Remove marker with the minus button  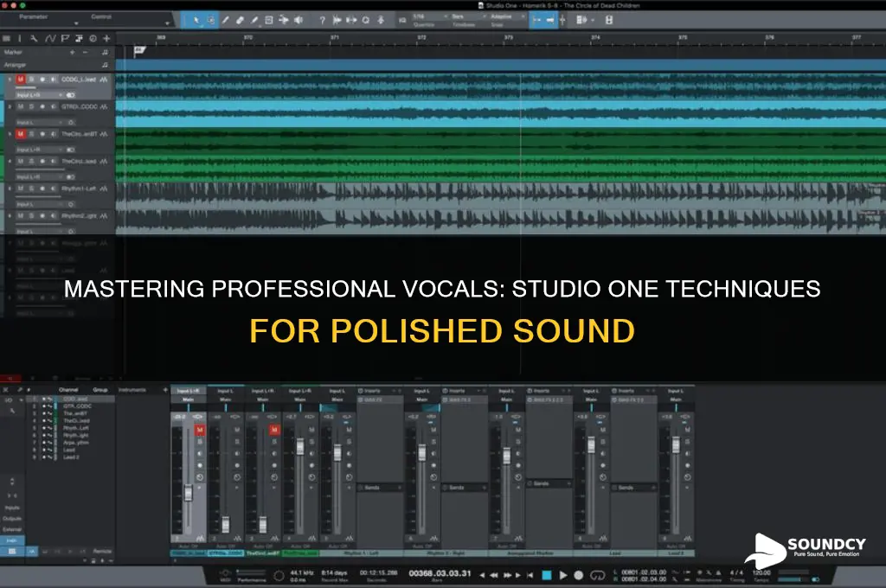point(86,52)
